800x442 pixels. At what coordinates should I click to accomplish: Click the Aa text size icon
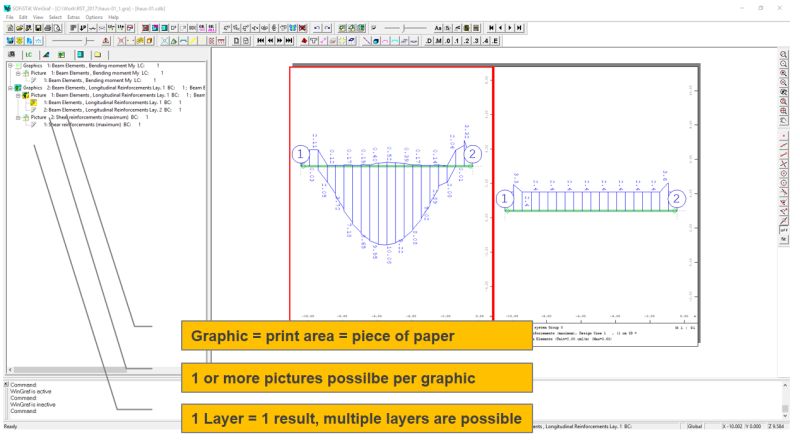tap(438, 28)
